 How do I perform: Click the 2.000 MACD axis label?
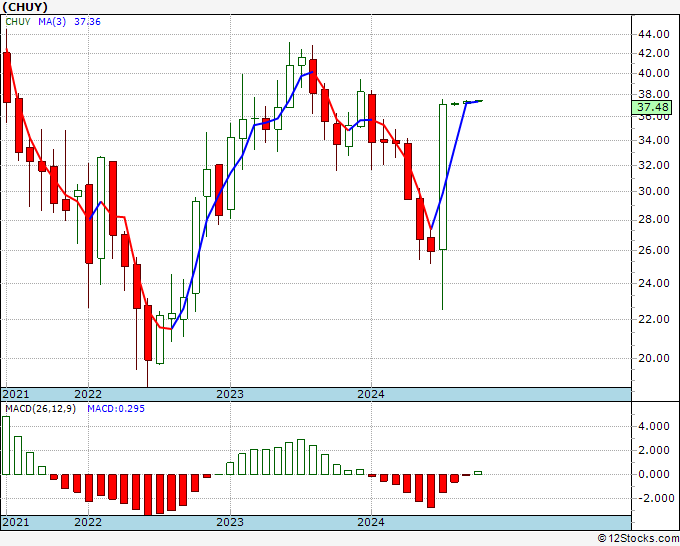(654, 451)
